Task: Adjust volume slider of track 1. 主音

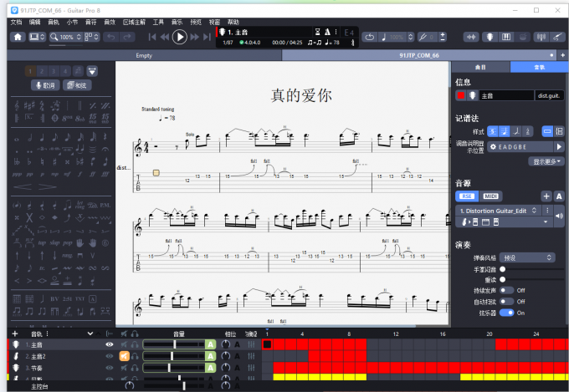Action: [174, 344]
